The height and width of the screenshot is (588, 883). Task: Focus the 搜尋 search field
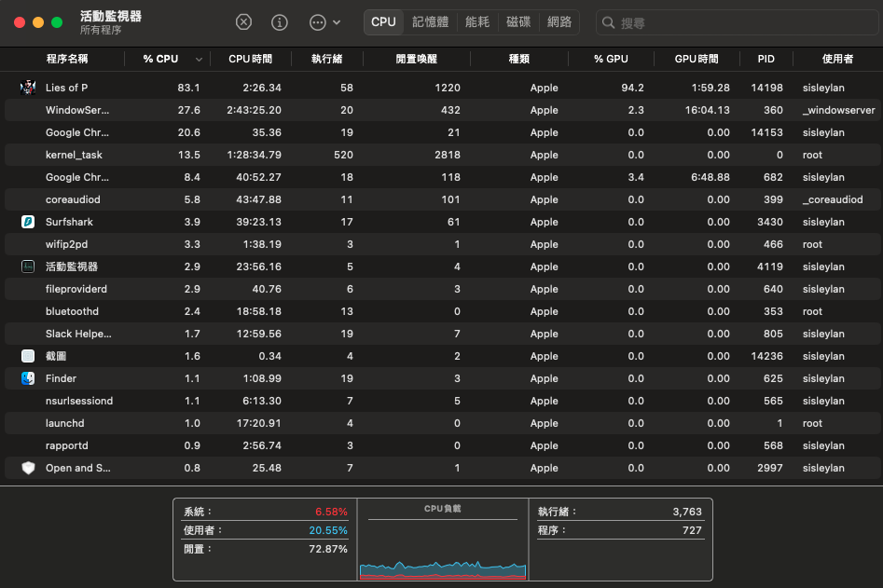pos(738,23)
